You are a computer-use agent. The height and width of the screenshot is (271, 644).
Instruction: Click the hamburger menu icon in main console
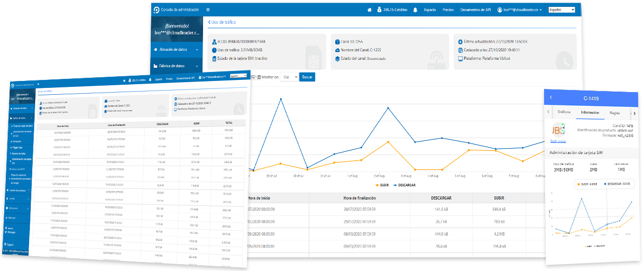[208, 10]
